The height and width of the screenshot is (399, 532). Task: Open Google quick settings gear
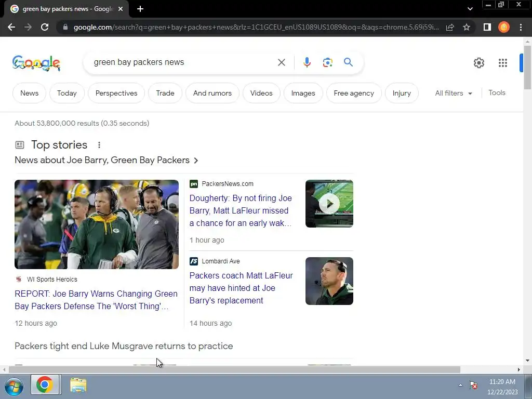(478, 63)
